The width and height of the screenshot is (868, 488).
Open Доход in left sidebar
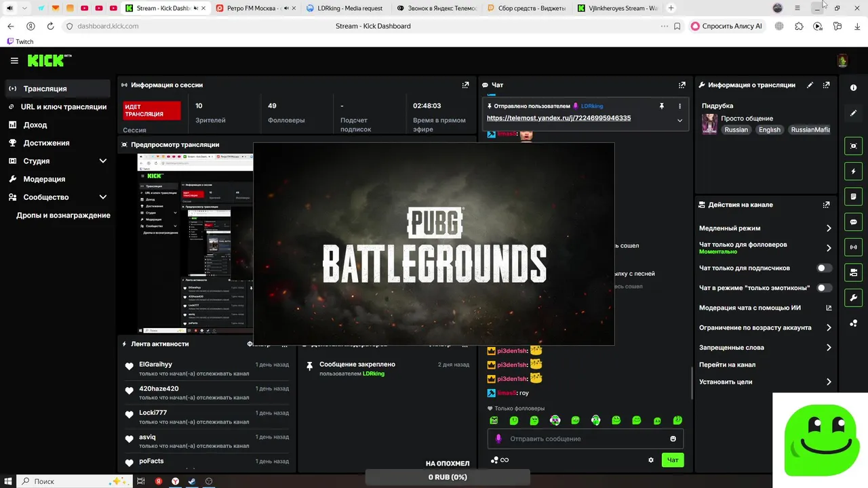[58, 125]
